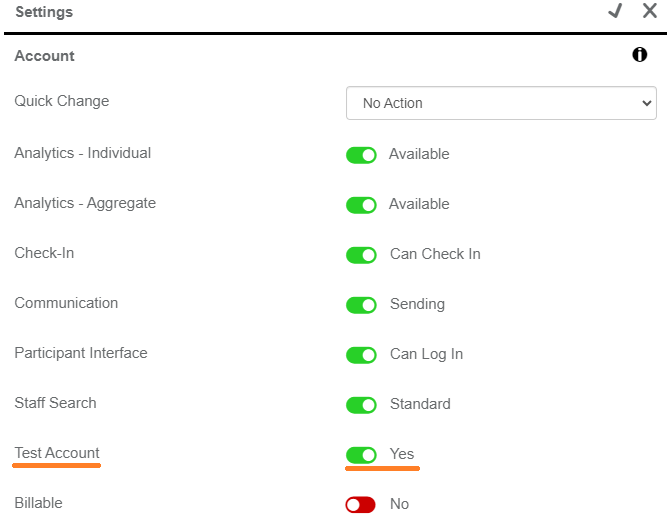Viewport: 667px width, 517px height.
Task: Switch the Staff Search toggle
Action: (x=361, y=405)
